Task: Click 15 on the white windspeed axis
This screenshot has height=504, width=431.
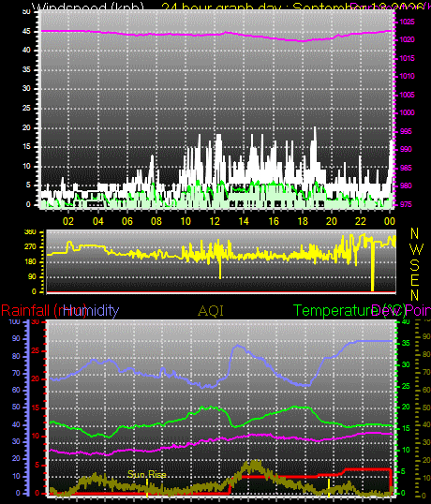Action: [x=26, y=147]
